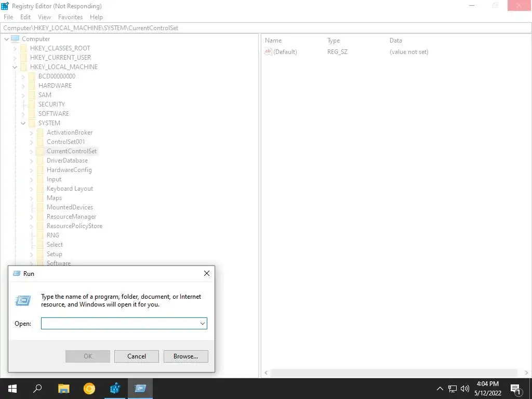
Task: Close the Run dialog with X
Action: [x=207, y=273]
